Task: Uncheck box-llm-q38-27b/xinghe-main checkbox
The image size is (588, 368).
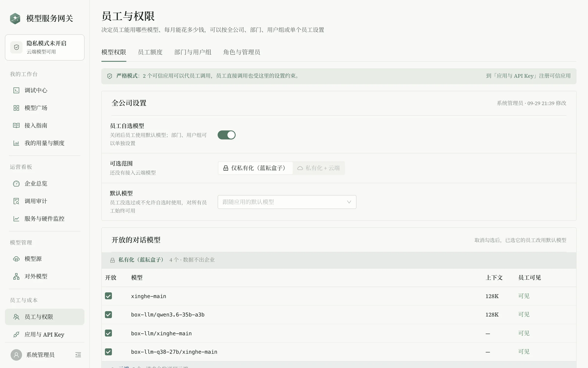Action: (108, 352)
